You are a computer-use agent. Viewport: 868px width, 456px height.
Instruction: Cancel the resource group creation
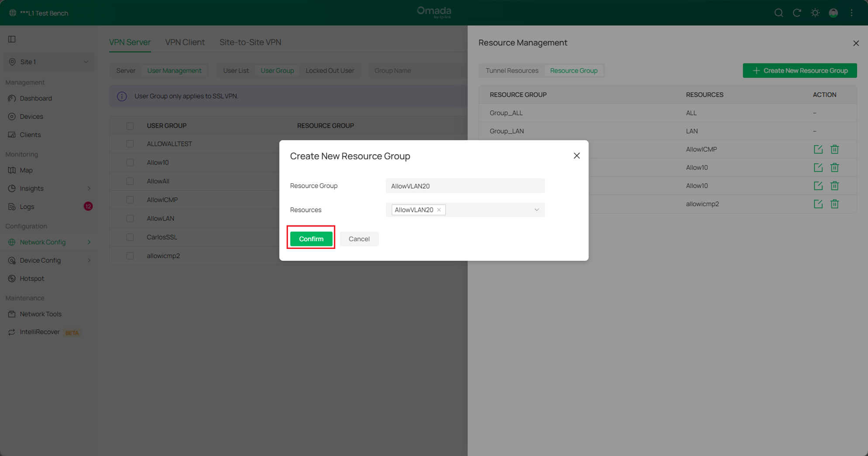[x=359, y=239]
